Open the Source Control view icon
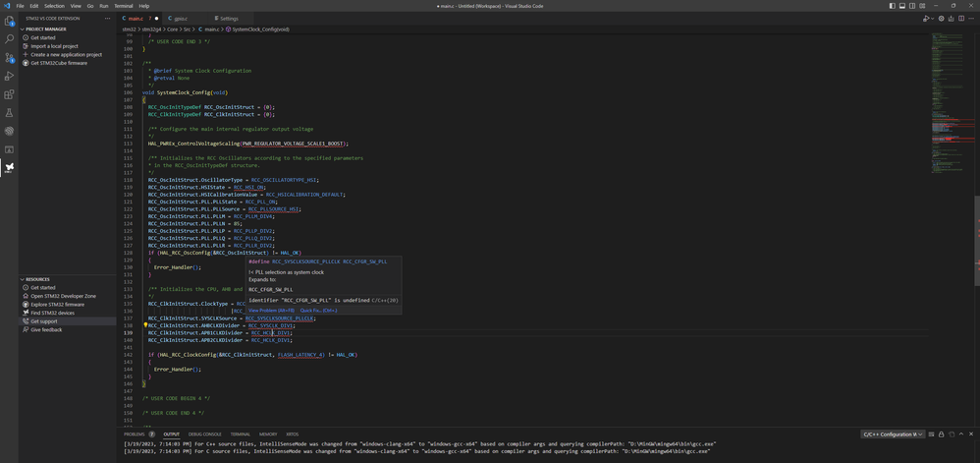This screenshot has width=980, height=463. click(9, 58)
